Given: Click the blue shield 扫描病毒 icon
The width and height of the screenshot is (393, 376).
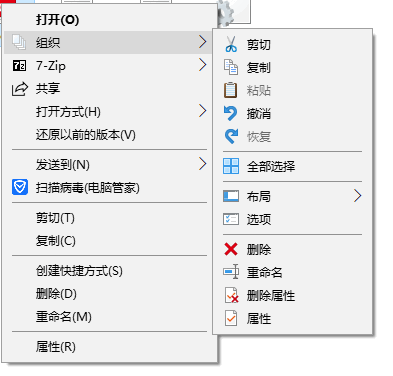Looking at the screenshot, I should pyautogui.click(x=20, y=187).
